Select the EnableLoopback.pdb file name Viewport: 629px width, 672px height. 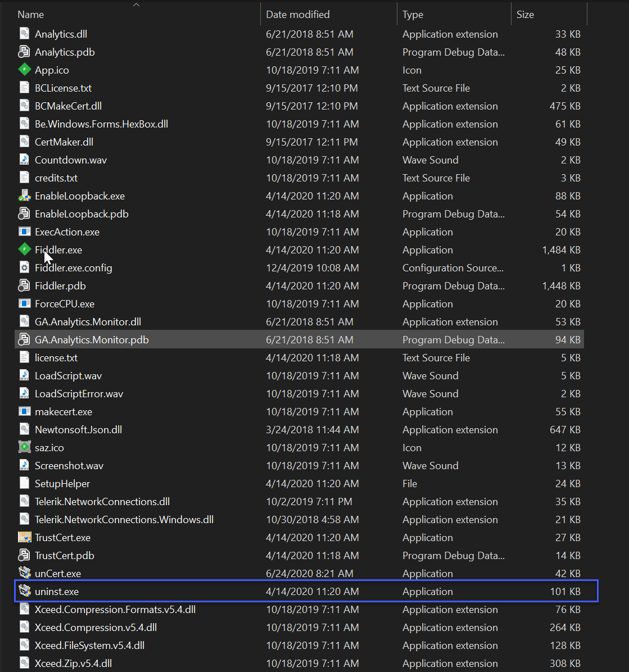click(82, 214)
